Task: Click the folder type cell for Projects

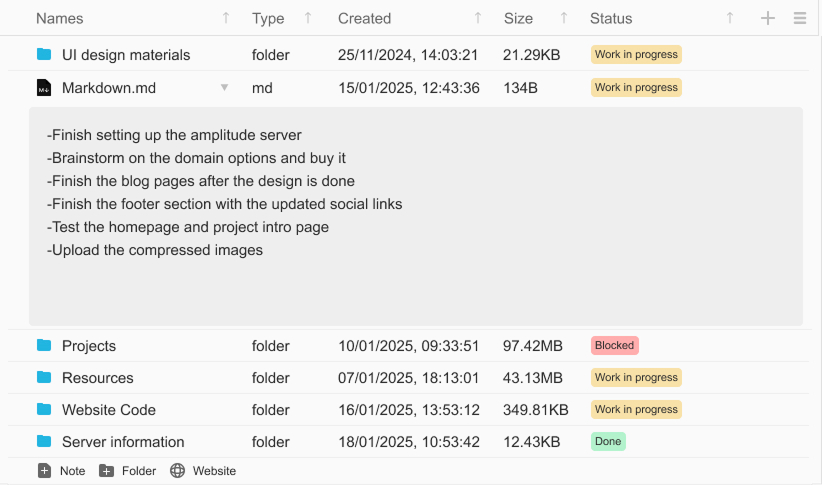Action: [271, 346]
